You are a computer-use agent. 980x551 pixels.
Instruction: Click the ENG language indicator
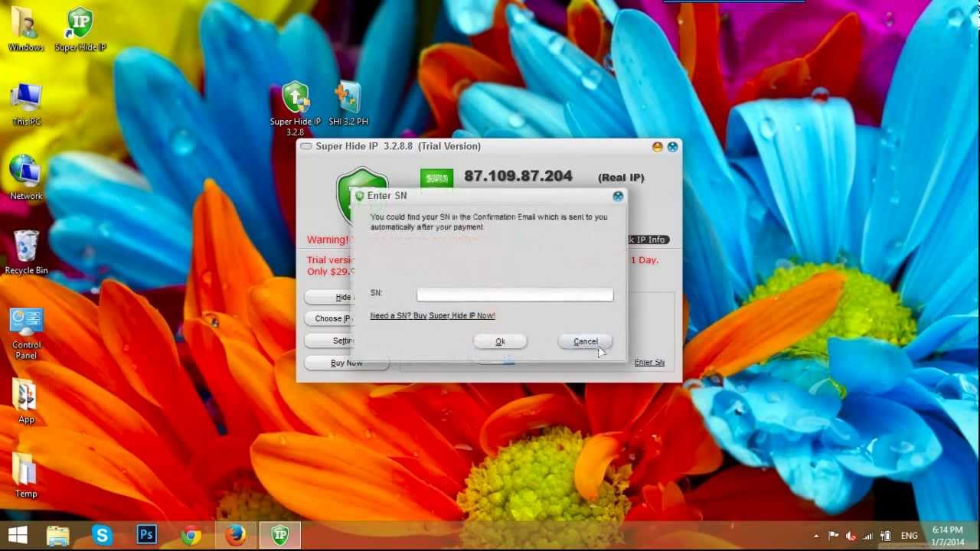[x=909, y=536]
